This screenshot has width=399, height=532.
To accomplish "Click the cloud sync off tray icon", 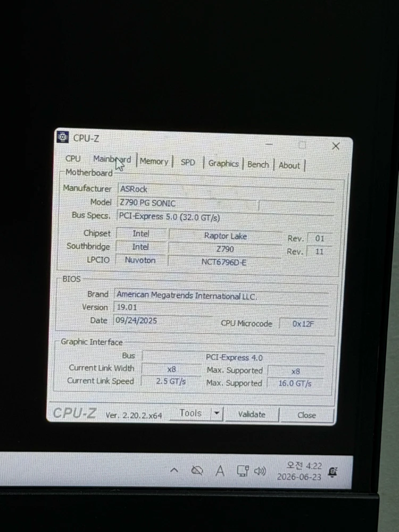I will (x=197, y=470).
